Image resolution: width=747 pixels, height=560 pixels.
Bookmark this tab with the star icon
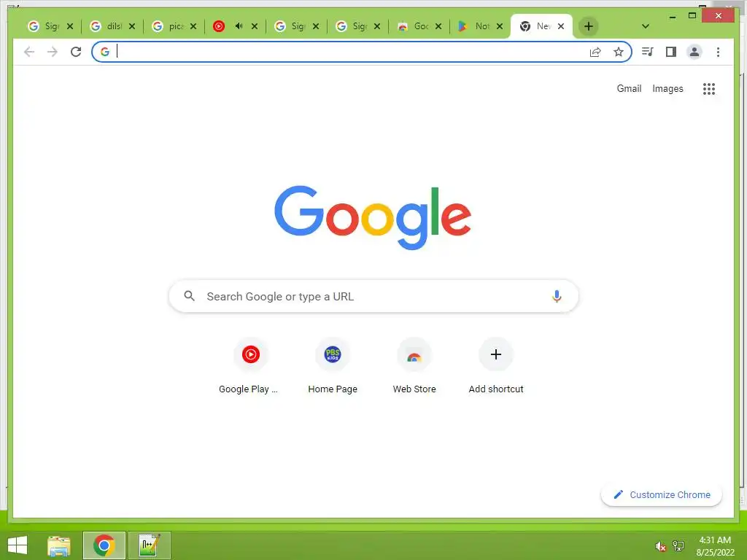point(619,52)
